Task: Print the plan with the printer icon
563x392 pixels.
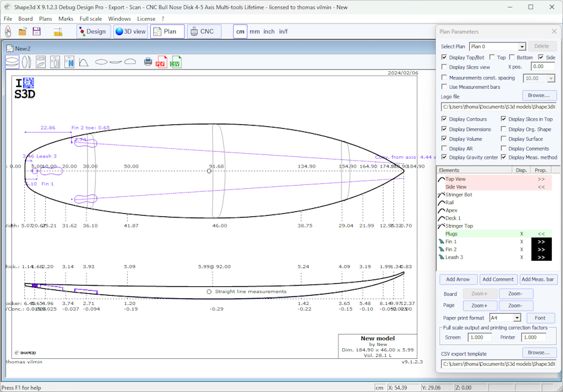Action: tap(148, 62)
